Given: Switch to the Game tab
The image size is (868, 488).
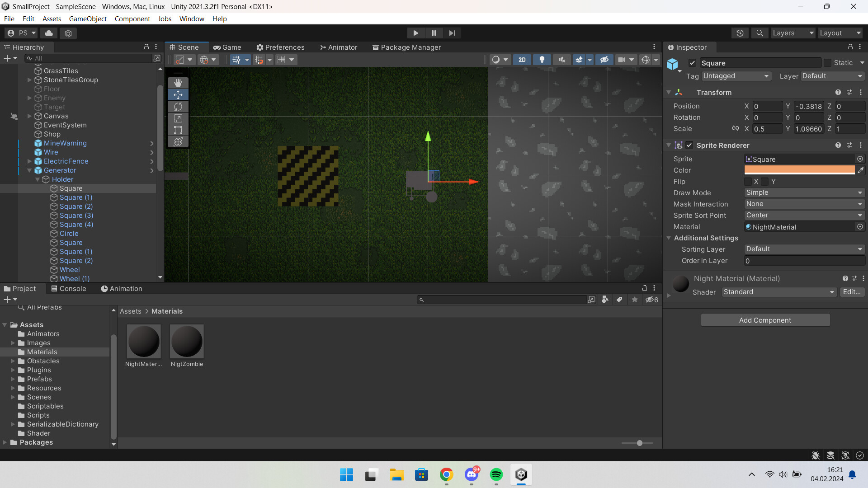Looking at the screenshot, I should pos(227,47).
